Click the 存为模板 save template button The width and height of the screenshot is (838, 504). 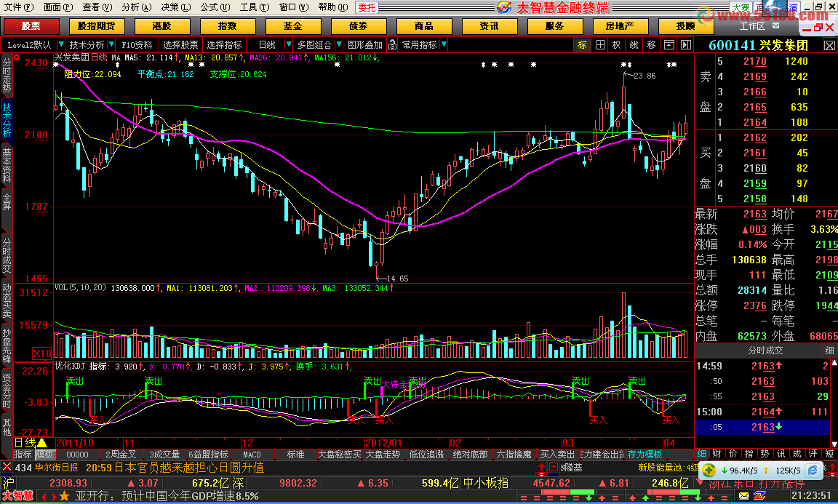[645, 455]
